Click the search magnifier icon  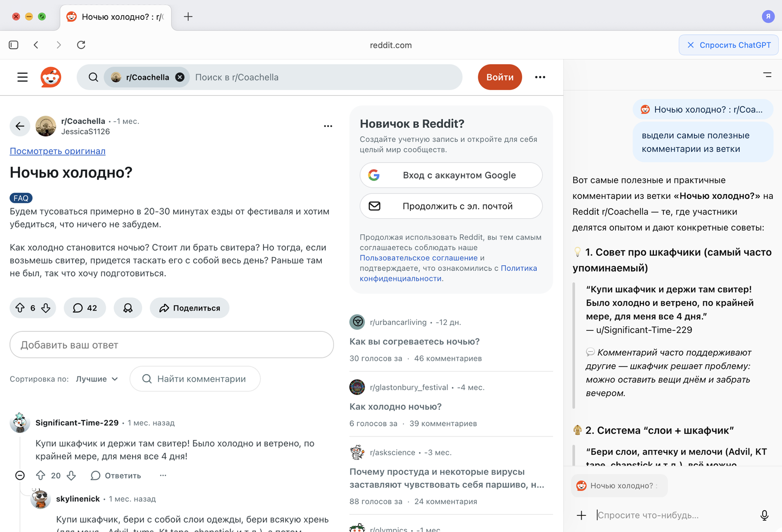[x=93, y=77]
